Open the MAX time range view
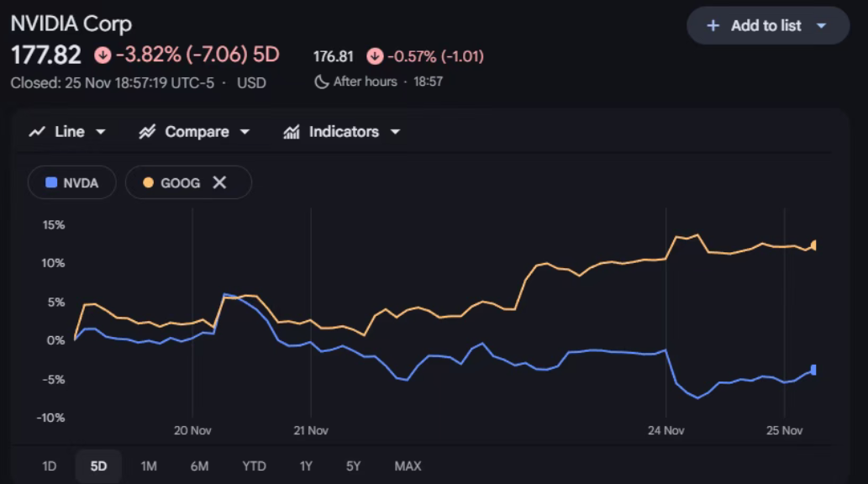Viewport: 868px width, 484px height. pyautogui.click(x=408, y=466)
